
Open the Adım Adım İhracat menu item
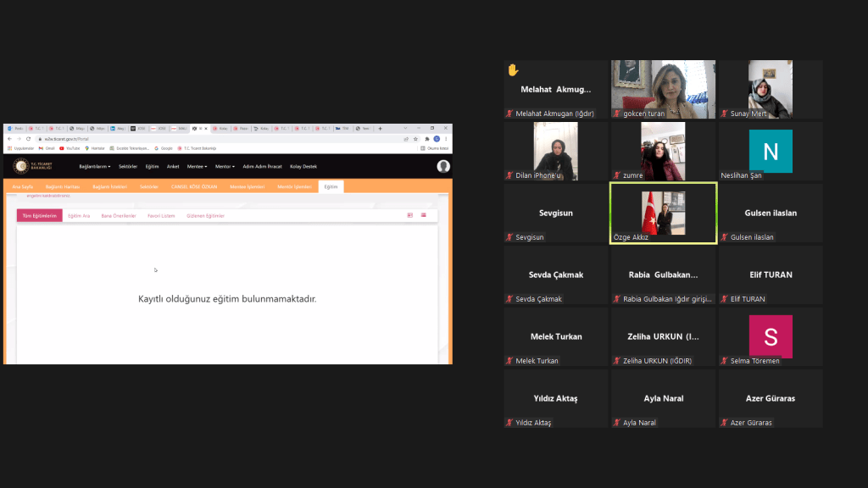coord(260,166)
